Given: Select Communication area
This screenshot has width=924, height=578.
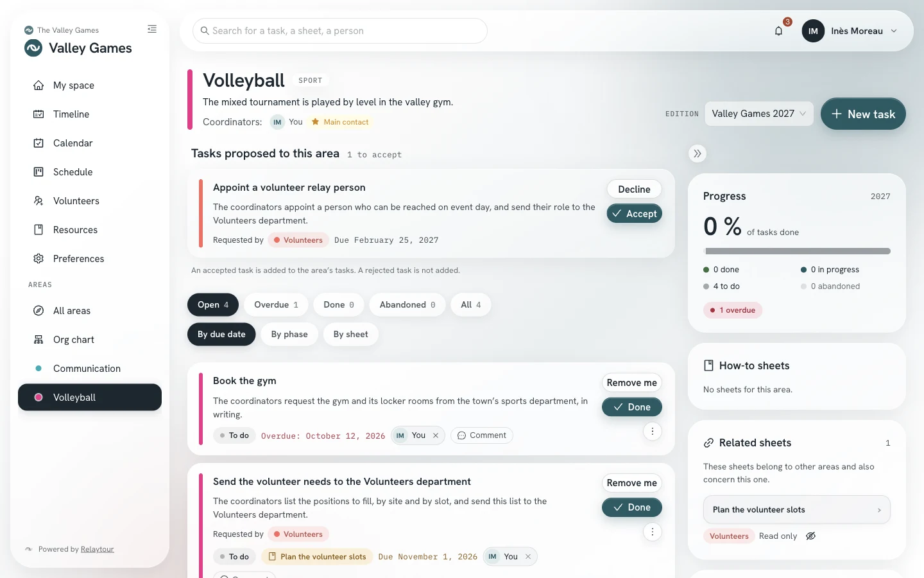Looking at the screenshot, I should click(90, 369).
